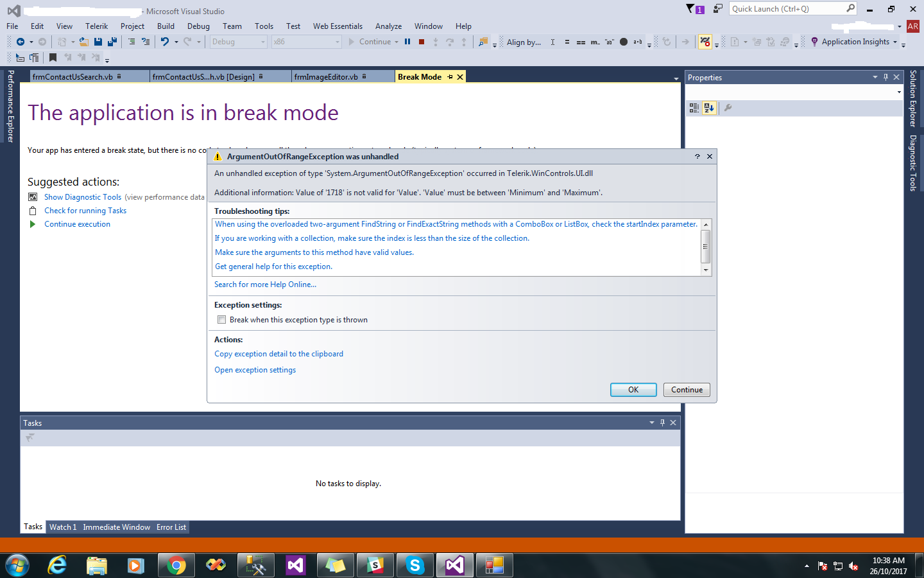Click Search for more Help Online link
Viewport: 924px width, 578px height.
tap(265, 285)
